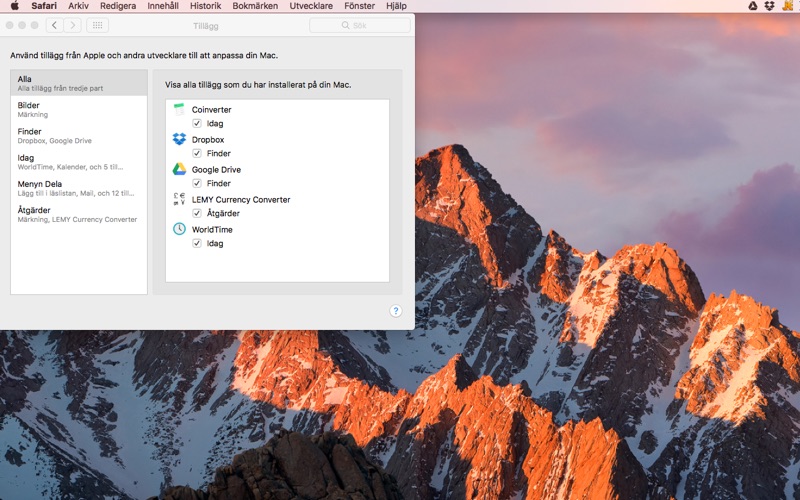Image resolution: width=800 pixels, height=500 pixels.
Task: Toggle Finder checkbox under Dropbox
Action: click(x=197, y=153)
